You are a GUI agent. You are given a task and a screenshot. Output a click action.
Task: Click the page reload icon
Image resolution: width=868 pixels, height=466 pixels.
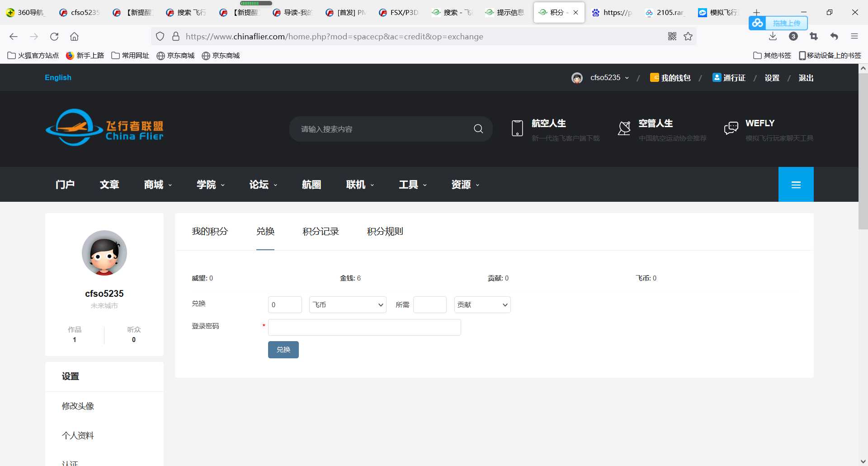click(x=54, y=36)
